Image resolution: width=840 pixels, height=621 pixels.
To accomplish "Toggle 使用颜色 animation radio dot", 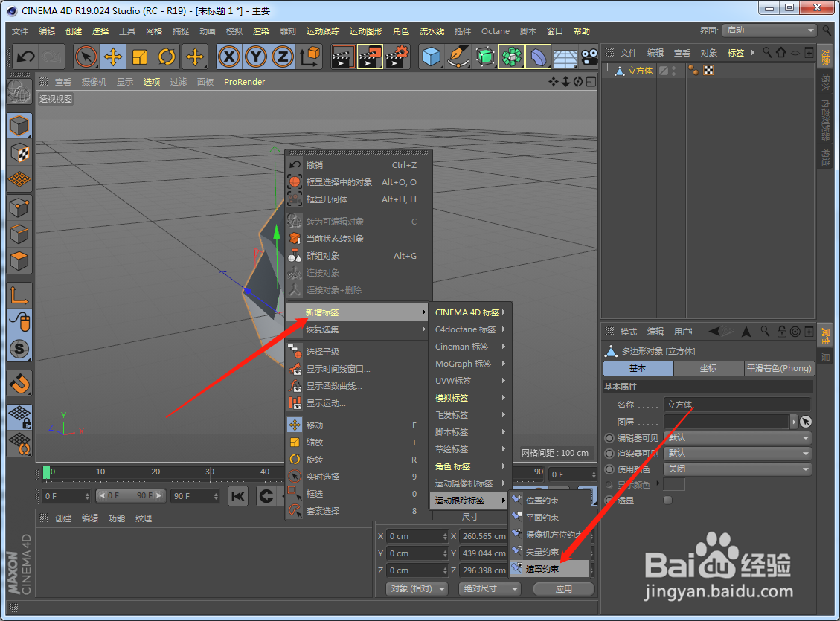I will tap(609, 469).
